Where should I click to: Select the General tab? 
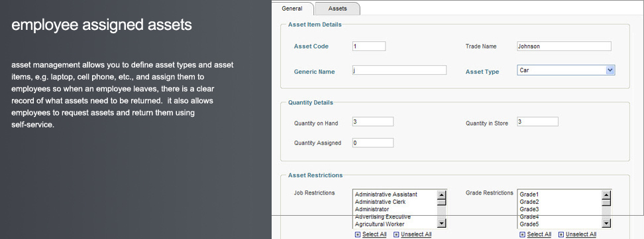(x=292, y=9)
